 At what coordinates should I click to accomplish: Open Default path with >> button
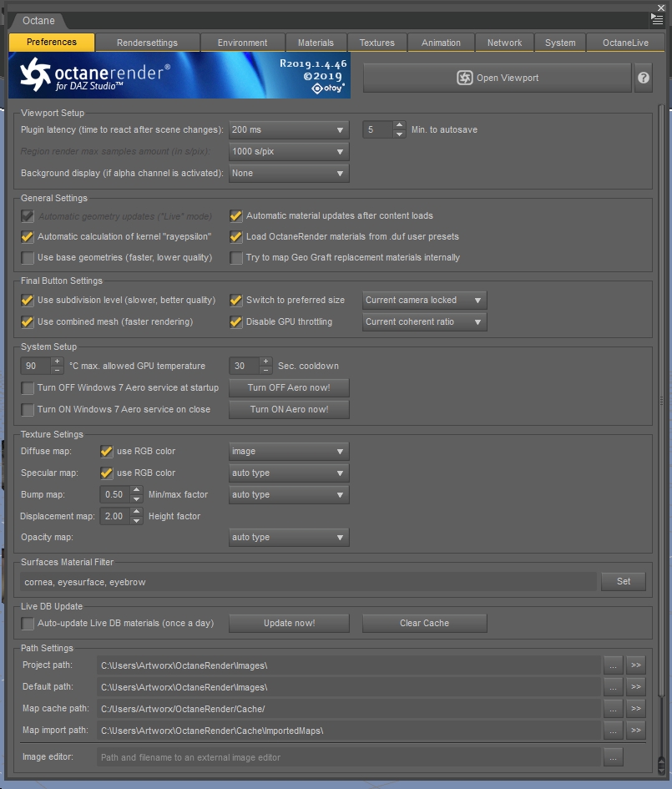click(636, 687)
